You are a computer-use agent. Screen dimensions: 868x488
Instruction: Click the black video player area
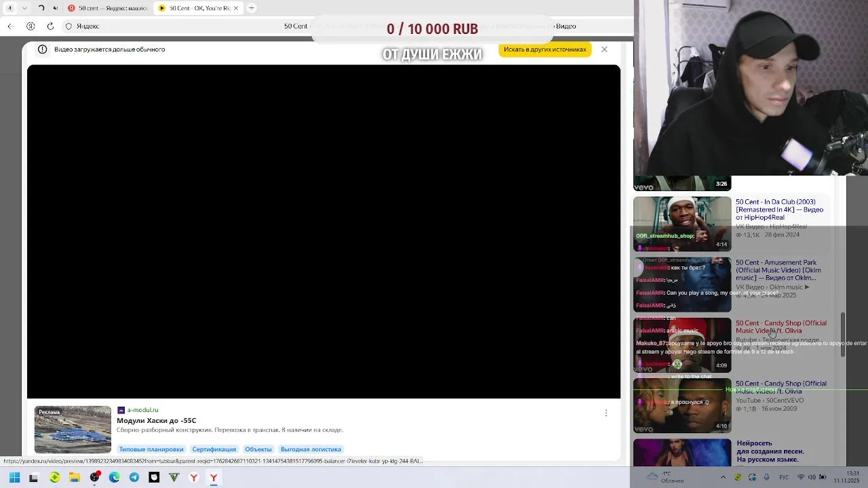click(323, 232)
